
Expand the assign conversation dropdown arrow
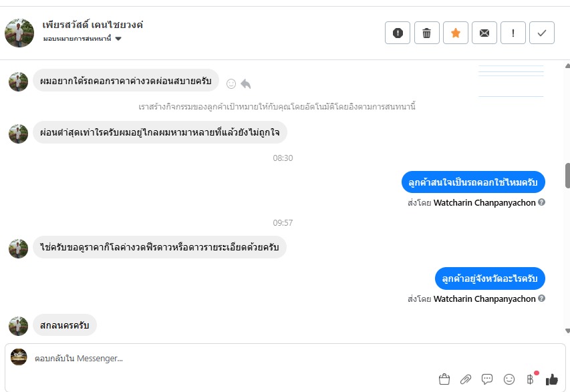click(118, 39)
